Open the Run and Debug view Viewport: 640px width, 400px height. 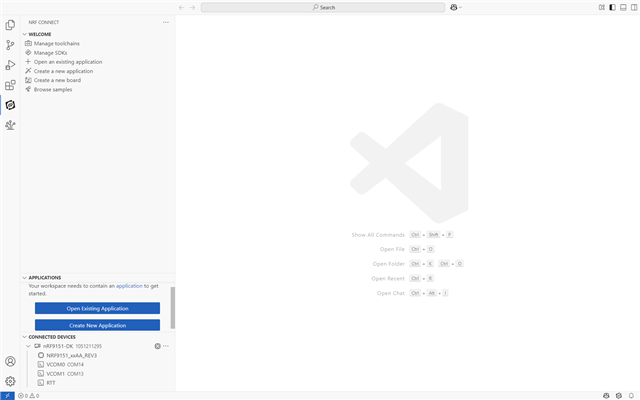click(10, 65)
